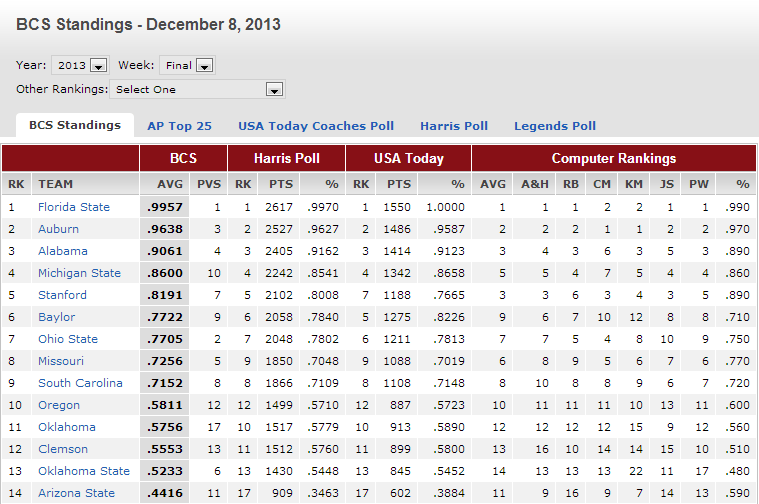
Task: Open the USA Today Coaches Poll tab
Action: (316, 126)
